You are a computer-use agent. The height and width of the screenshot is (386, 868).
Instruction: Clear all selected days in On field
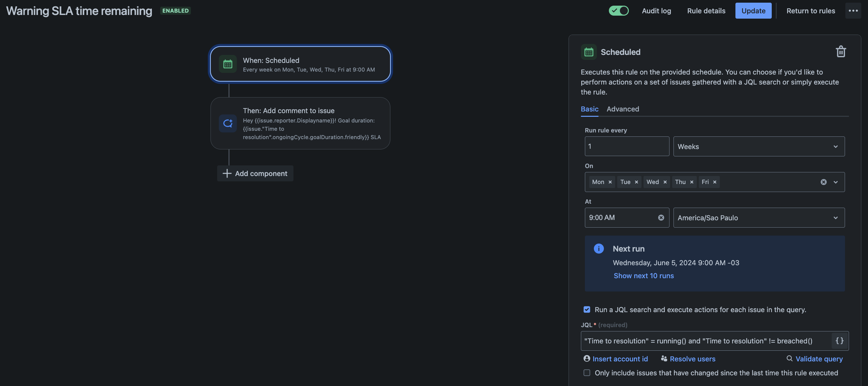[x=823, y=182]
